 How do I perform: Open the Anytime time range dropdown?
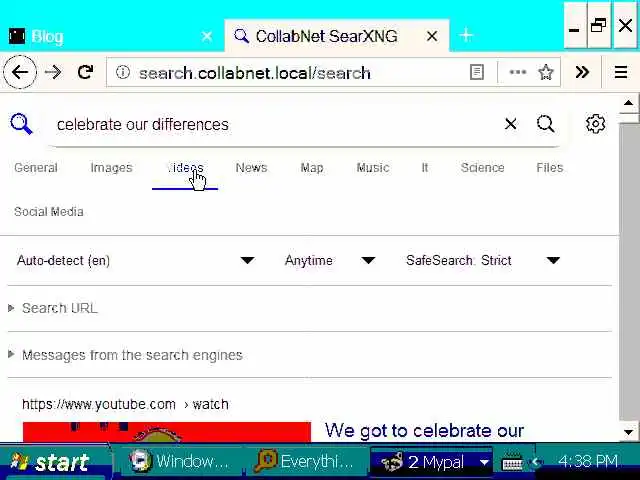click(x=330, y=260)
